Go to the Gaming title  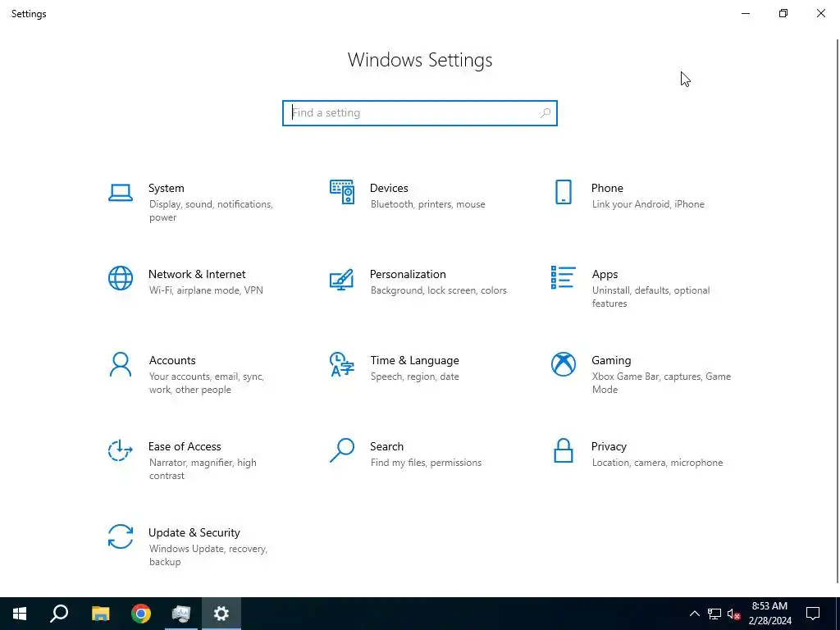[x=611, y=361]
